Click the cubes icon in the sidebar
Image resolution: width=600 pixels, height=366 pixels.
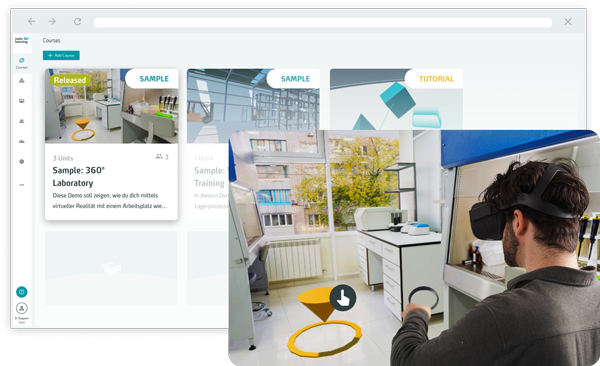(x=22, y=80)
